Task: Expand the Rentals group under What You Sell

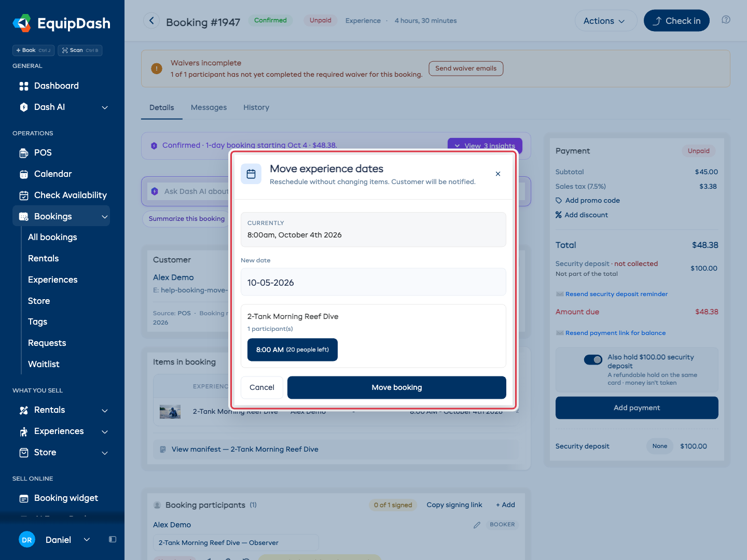Action: pyautogui.click(x=105, y=410)
